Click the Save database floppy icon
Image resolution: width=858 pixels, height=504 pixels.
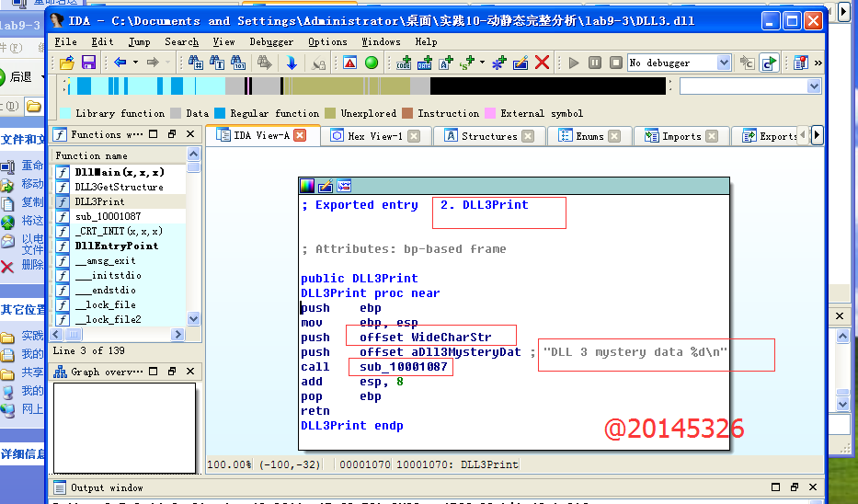tap(88, 63)
